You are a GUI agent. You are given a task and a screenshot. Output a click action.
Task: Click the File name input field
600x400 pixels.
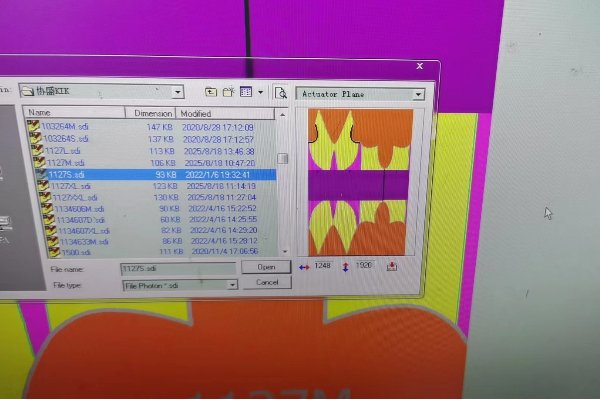[178, 268]
